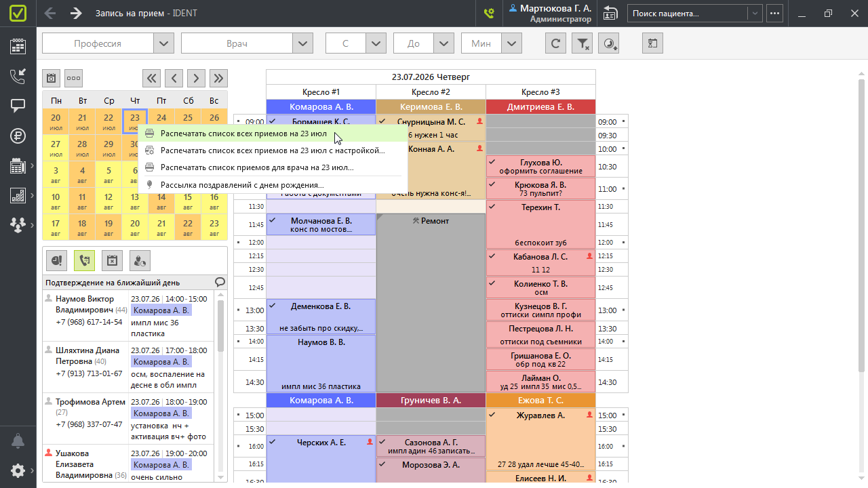Open the reports chart icon in sidebar
The image size is (868, 488).
(18, 195)
